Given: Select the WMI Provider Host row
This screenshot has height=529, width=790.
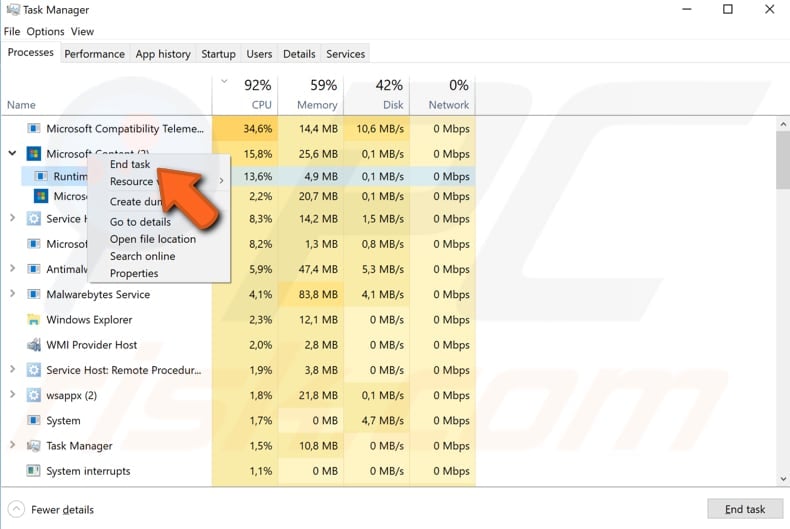Looking at the screenshot, I should 238,345.
